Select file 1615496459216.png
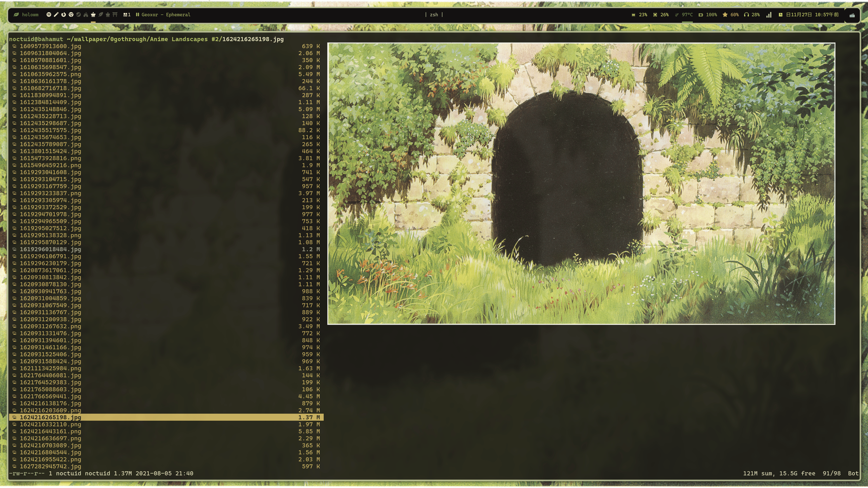868x488 pixels. tap(166, 165)
